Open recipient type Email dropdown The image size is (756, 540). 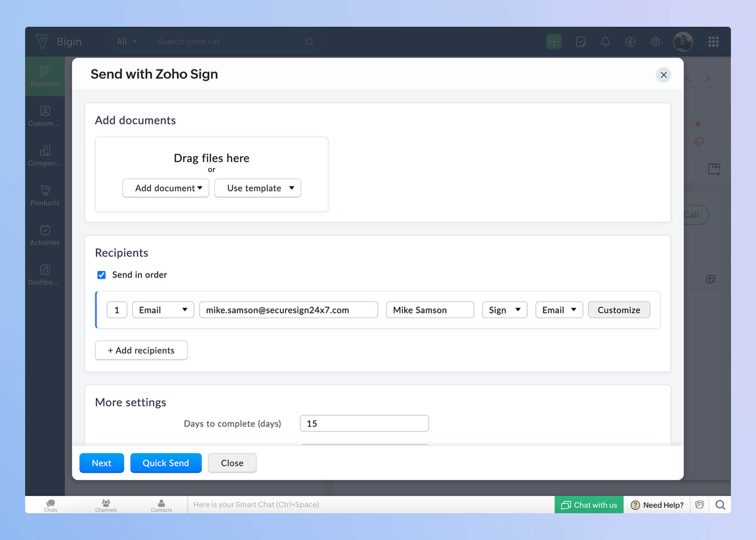point(163,310)
